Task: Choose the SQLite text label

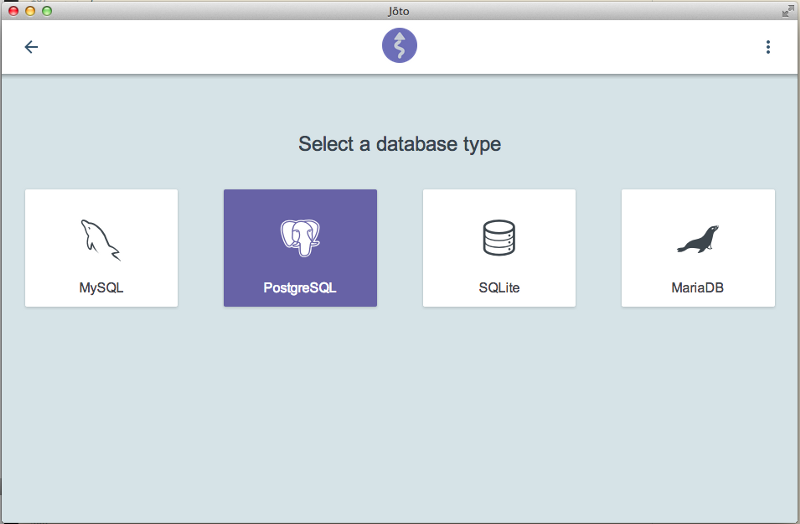Action: (499, 287)
